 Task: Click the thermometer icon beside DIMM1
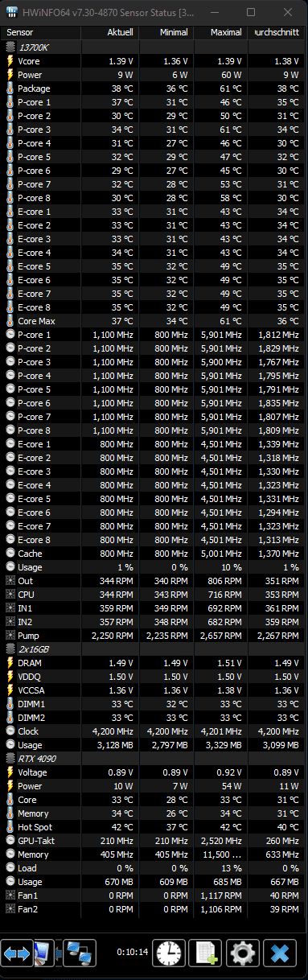10,704
